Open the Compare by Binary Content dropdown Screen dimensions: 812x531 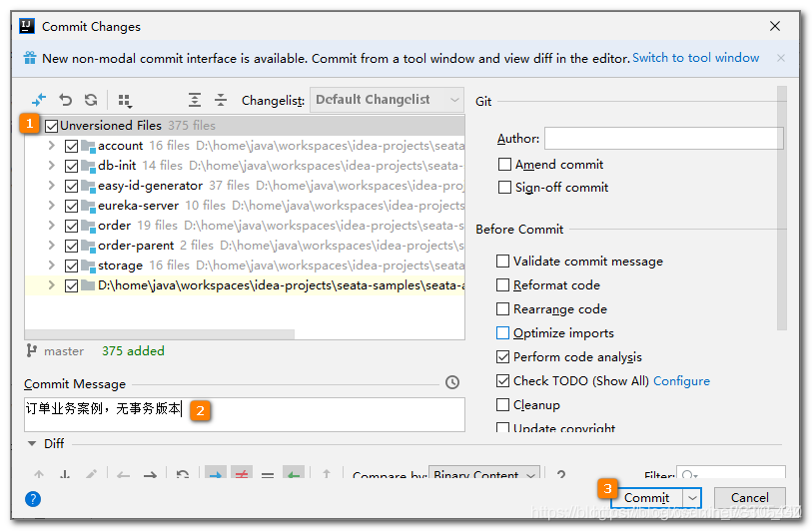click(x=484, y=473)
